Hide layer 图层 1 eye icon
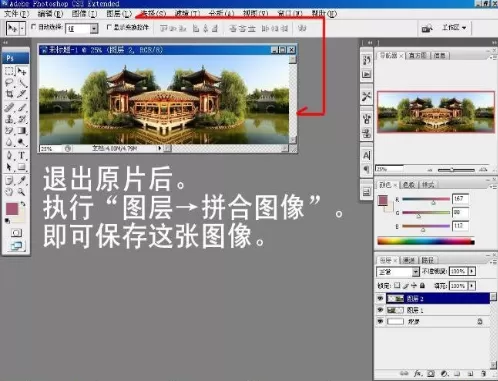498x381 pixels. pos(380,310)
